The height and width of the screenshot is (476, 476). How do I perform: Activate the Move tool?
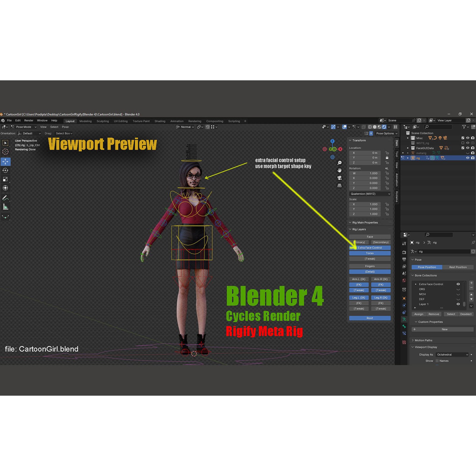pos(5,162)
